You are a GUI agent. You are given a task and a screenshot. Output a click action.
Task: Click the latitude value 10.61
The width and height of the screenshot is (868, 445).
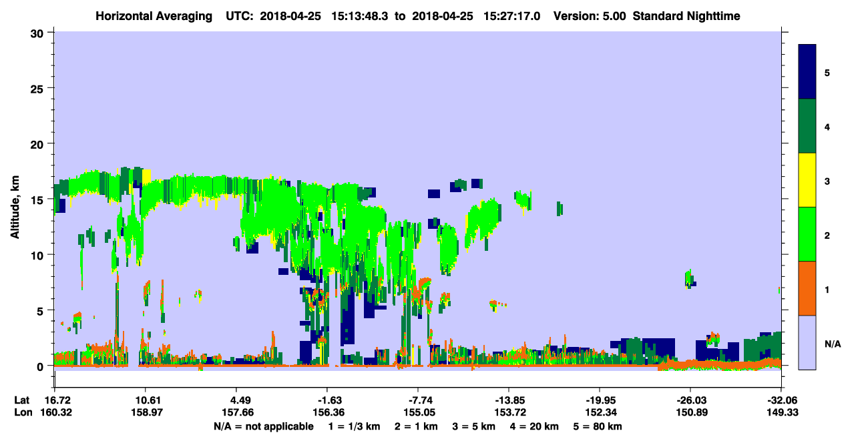pos(145,400)
